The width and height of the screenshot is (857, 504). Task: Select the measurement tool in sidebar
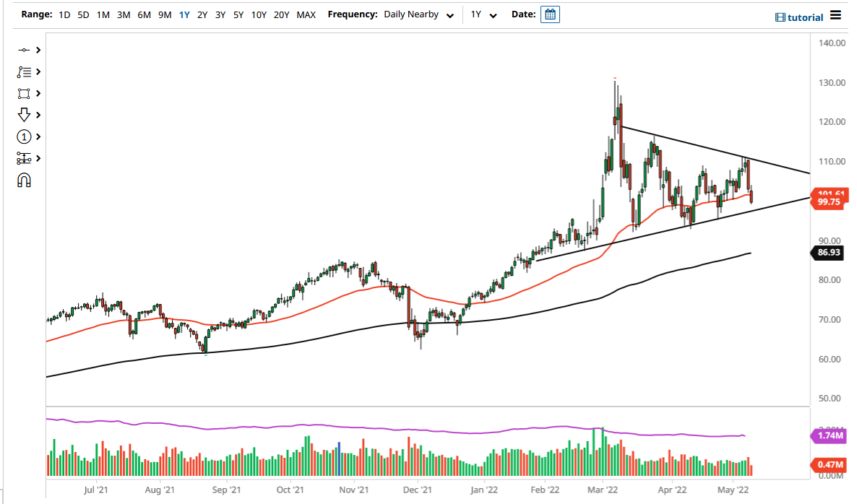click(24, 158)
